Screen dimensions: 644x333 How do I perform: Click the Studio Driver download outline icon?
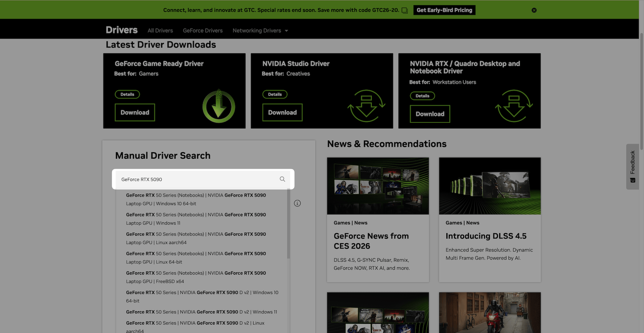click(x=366, y=106)
